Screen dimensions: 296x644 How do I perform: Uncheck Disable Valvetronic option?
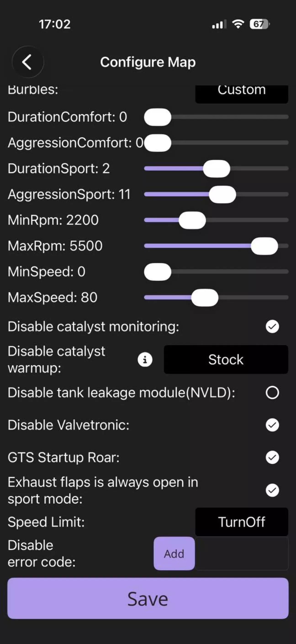(x=272, y=425)
